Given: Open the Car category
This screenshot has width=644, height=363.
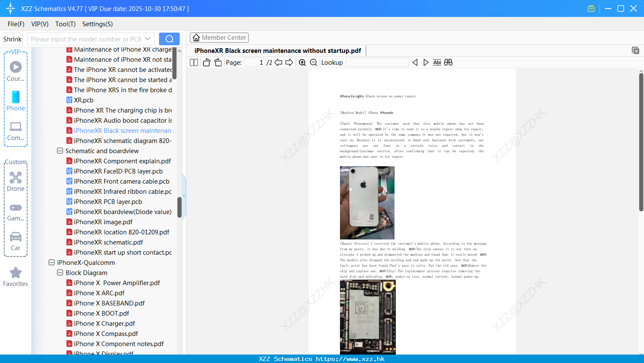Looking at the screenshot, I should coord(16,241).
